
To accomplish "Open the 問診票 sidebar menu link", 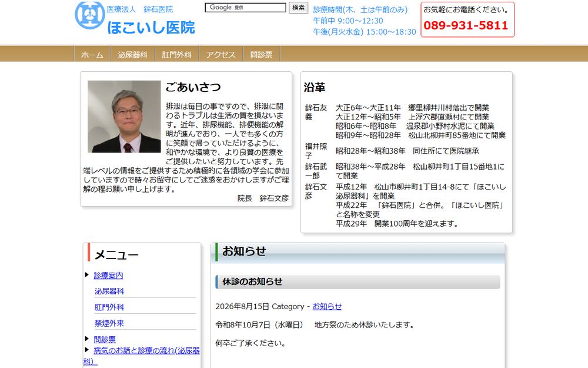I will coord(105,340).
